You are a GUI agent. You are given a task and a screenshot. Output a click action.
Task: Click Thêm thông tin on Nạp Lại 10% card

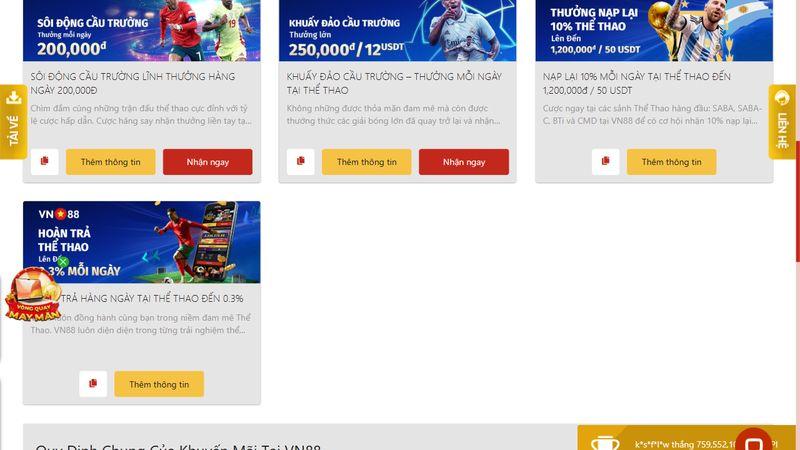point(671,162)
